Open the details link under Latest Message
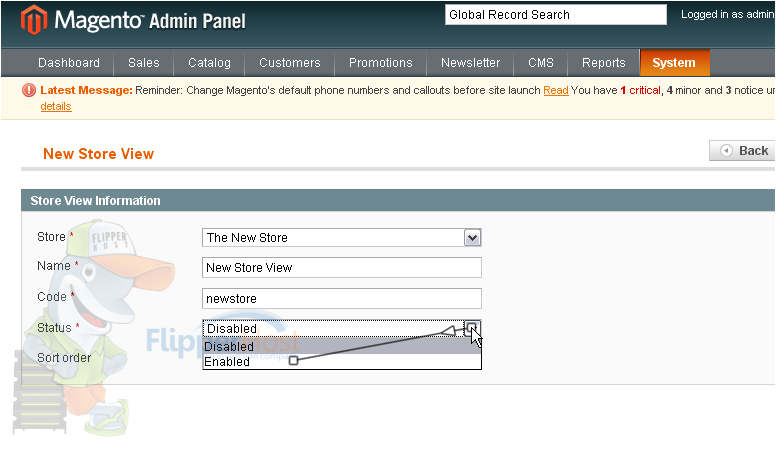776x450 pixels. 56,106
